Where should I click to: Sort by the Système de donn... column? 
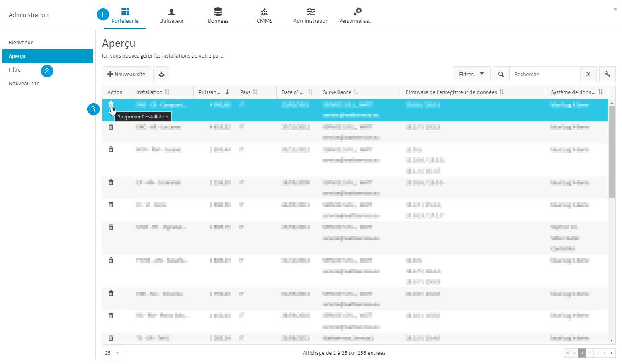[x=577, y=92]
